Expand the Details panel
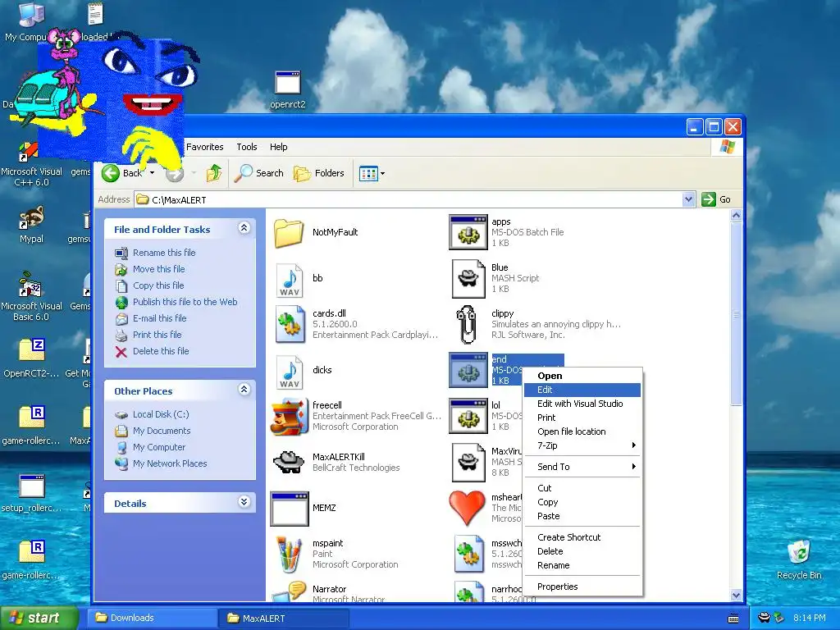This screenshot has height=630, width=840. click(x=244, y=502)
